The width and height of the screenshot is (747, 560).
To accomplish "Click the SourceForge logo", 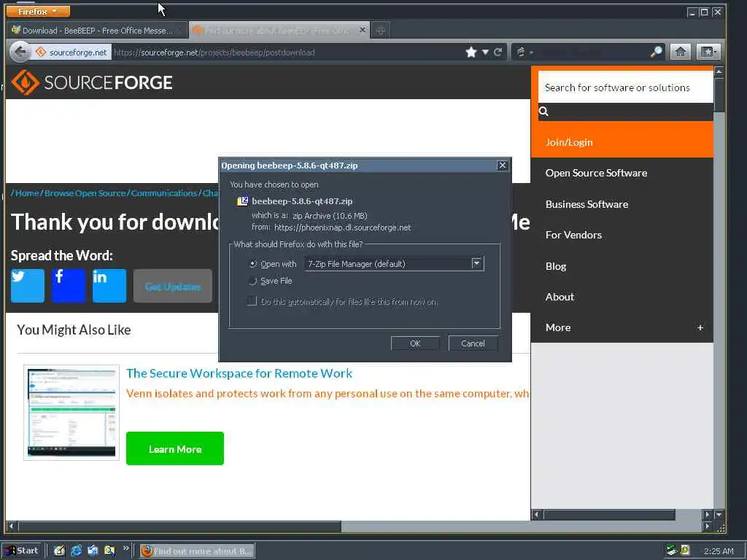I will [x=91, y=82].
